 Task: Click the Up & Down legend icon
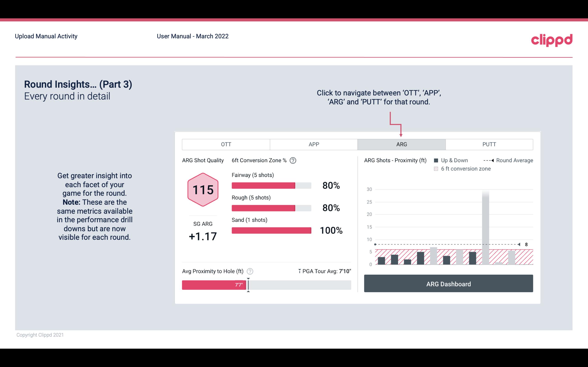point(437,160)
